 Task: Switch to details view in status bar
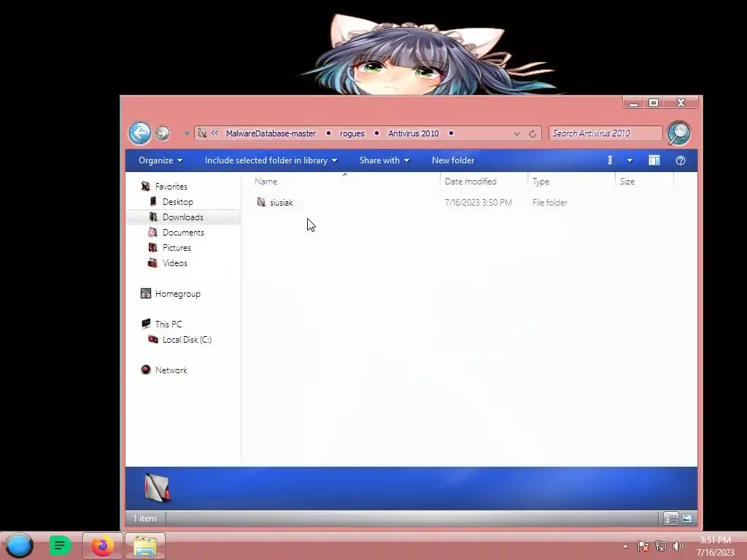click(x=671, y=518)
